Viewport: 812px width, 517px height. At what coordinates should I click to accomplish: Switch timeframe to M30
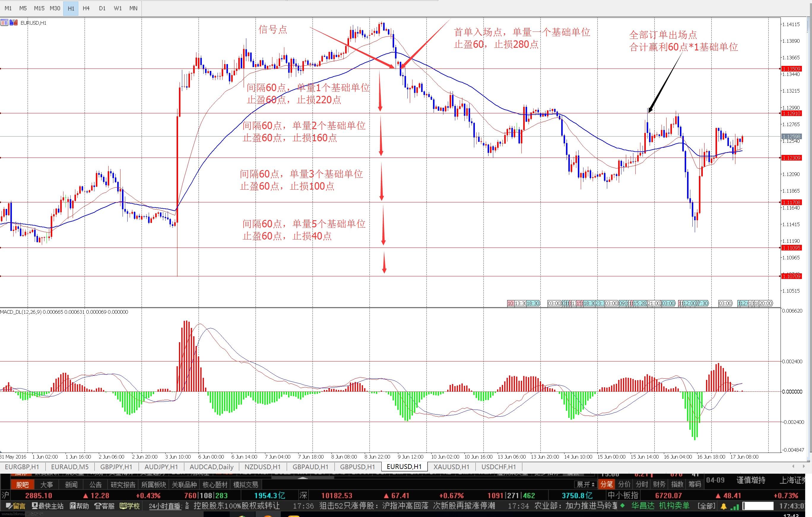55,8
